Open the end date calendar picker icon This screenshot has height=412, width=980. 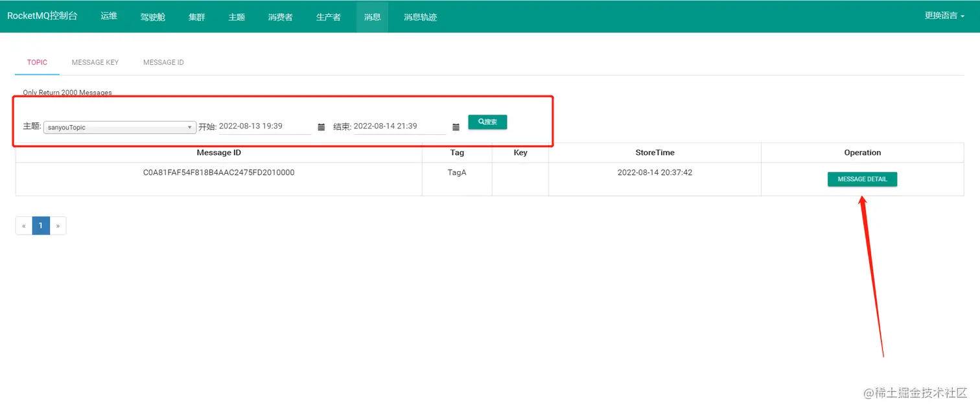[456, 127]
